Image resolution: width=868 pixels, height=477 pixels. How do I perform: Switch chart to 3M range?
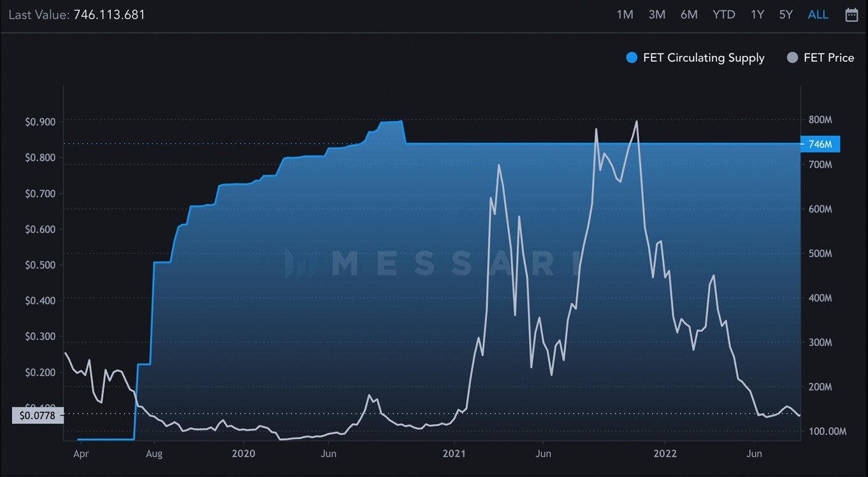tap(656, 15)
